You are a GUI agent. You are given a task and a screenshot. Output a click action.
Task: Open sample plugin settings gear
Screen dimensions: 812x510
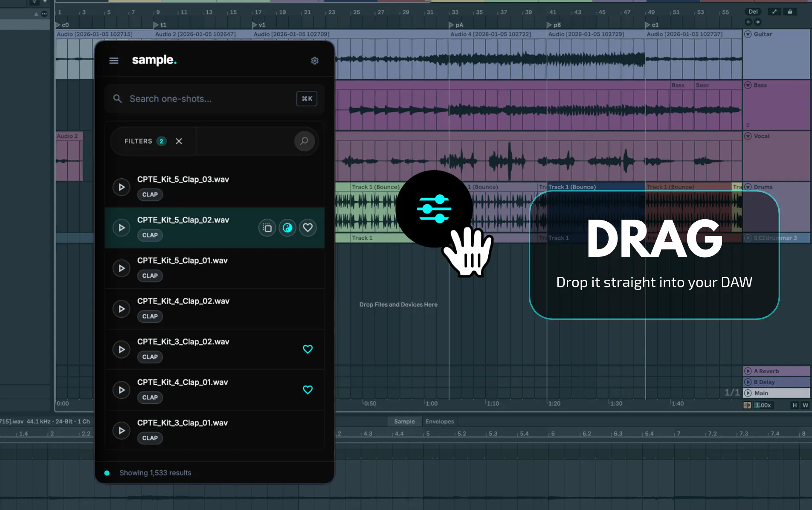(x=315, y=61)
